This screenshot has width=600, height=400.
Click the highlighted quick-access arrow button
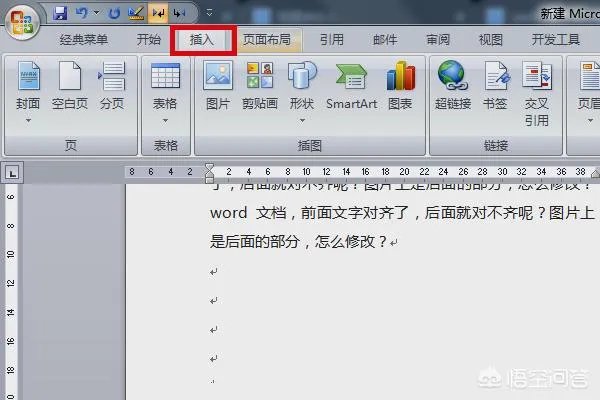pos(158,13)
